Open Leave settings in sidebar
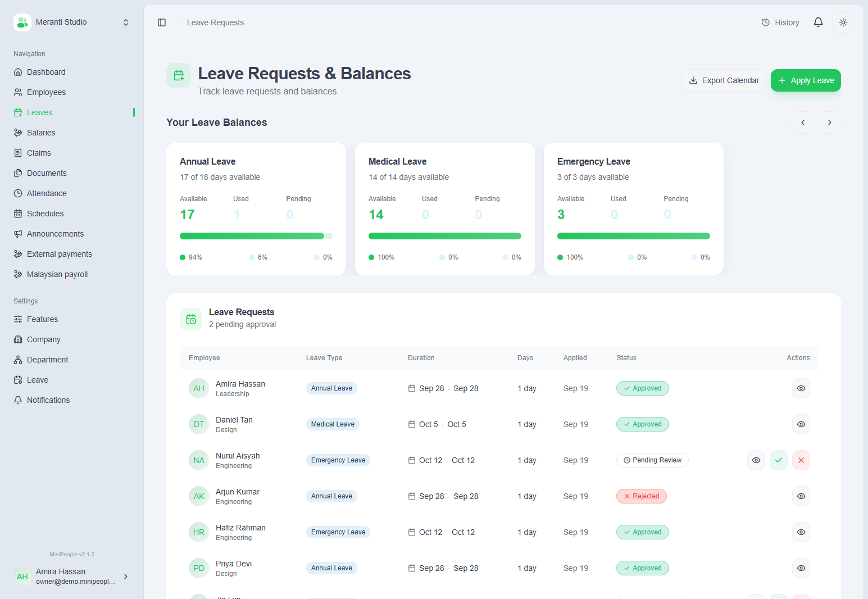This screenshot has height=599, width=868. [x=72, y=380]
